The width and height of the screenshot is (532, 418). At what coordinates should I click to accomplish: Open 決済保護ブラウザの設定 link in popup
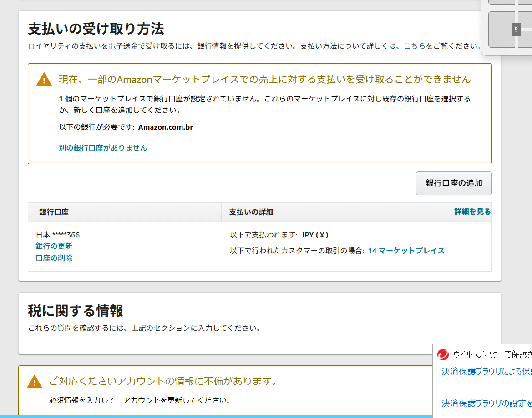(486, 403)
